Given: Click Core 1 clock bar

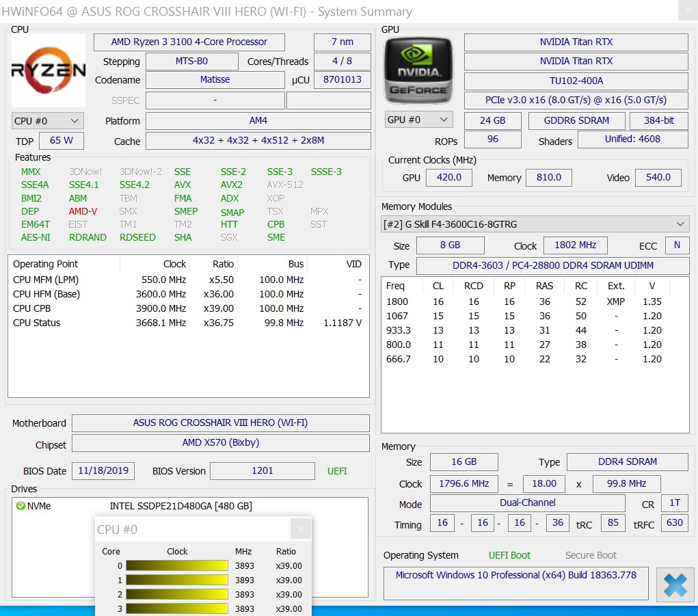Looking at the screenshot, I should pyautogui.click(x=177, y=580).
